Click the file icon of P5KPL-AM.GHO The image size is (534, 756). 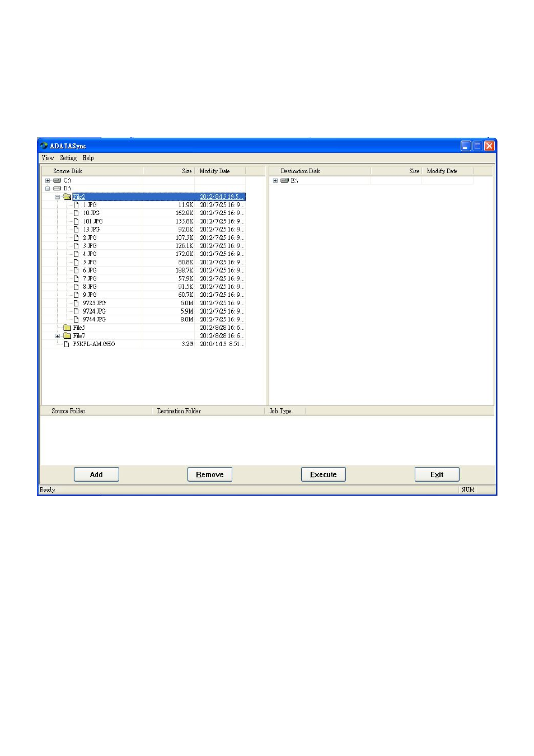click(x=67, y=344)
